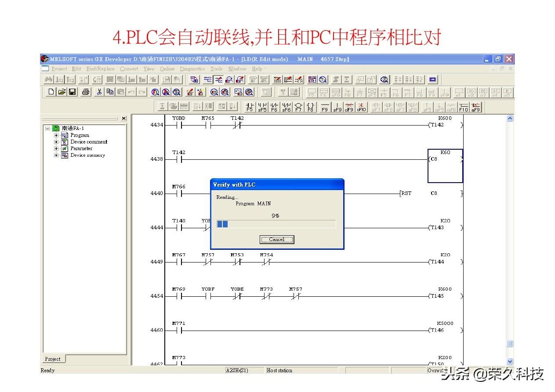Open the Project menu
This screenshot has width=555, height=392.
(59, 69)
